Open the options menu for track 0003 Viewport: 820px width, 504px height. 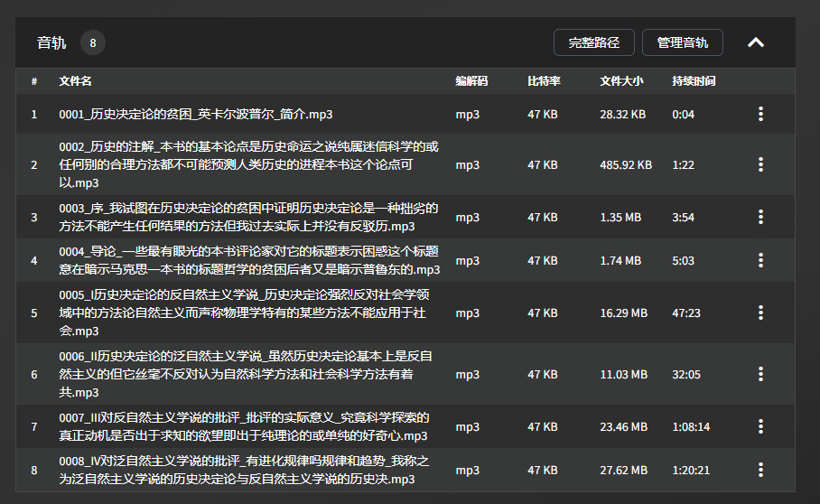click(760, 217)
